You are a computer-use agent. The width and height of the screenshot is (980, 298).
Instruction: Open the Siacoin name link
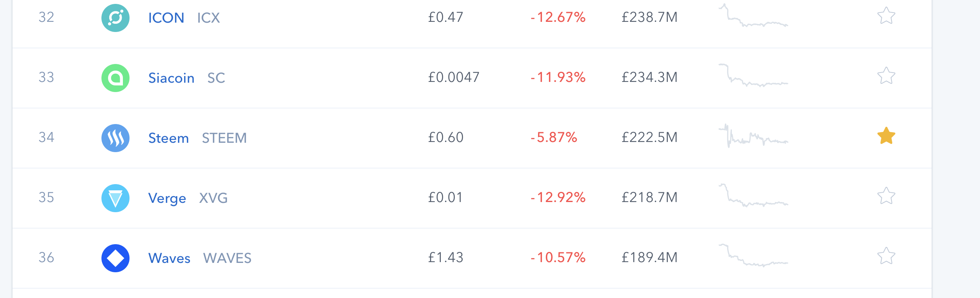(x=171, y=78)
